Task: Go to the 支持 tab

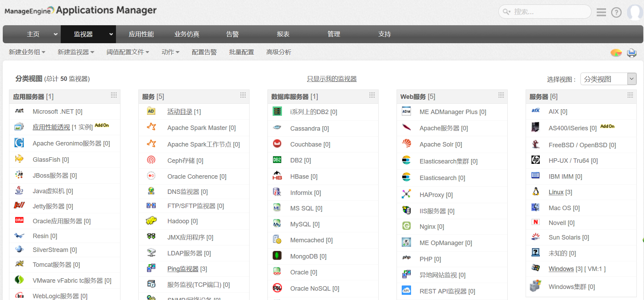Action: click(384, 34)
